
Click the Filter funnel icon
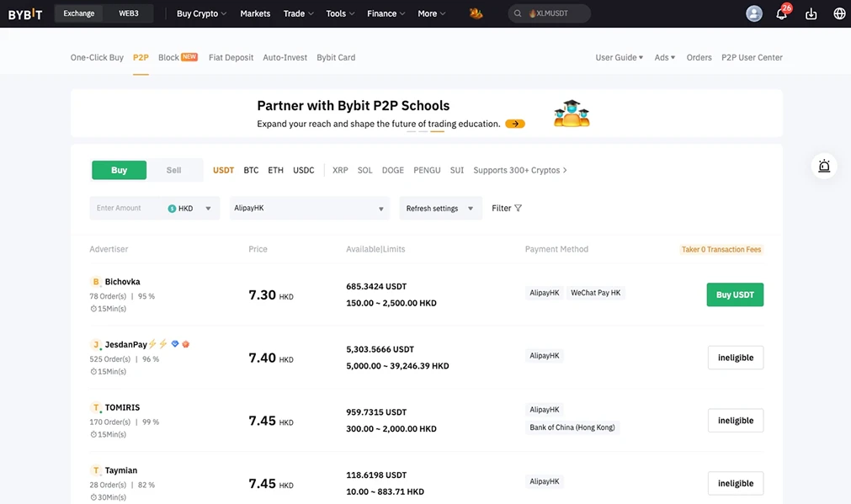(519, 209)
